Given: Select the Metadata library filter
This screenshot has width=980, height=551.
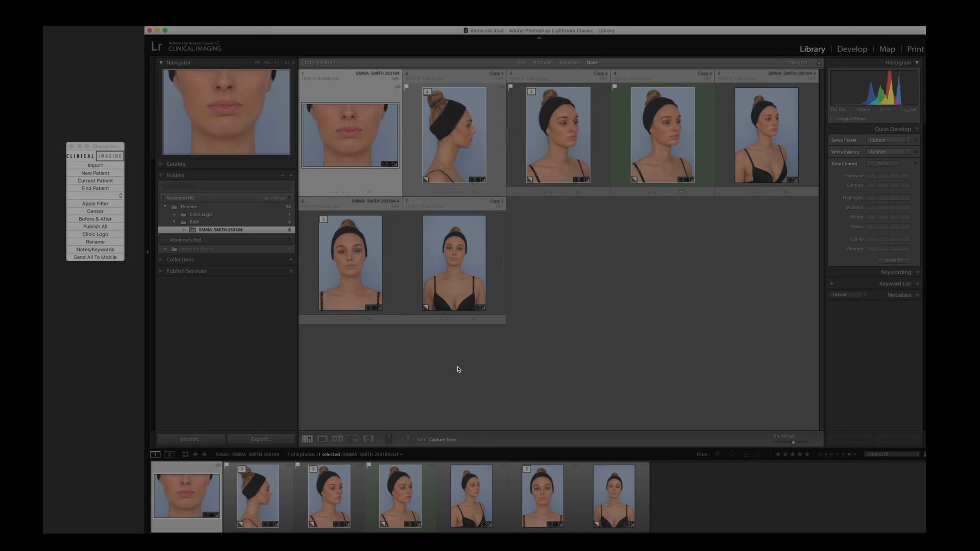Looking at the screenshot, I should click(x=569, y=62).
